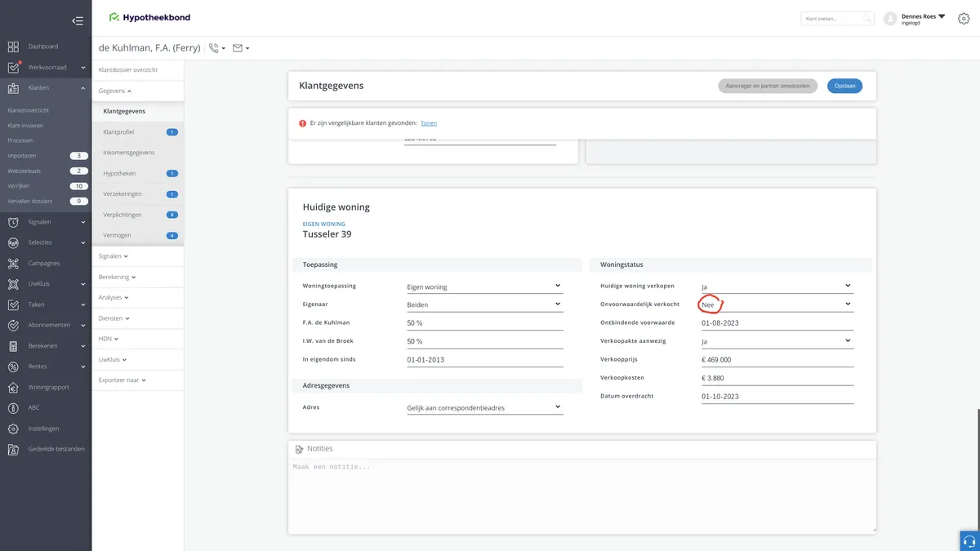Screen dimensions: 980x551
Task: Open the Huidige woning verkopen dropdown
Action: coord(777,287)
